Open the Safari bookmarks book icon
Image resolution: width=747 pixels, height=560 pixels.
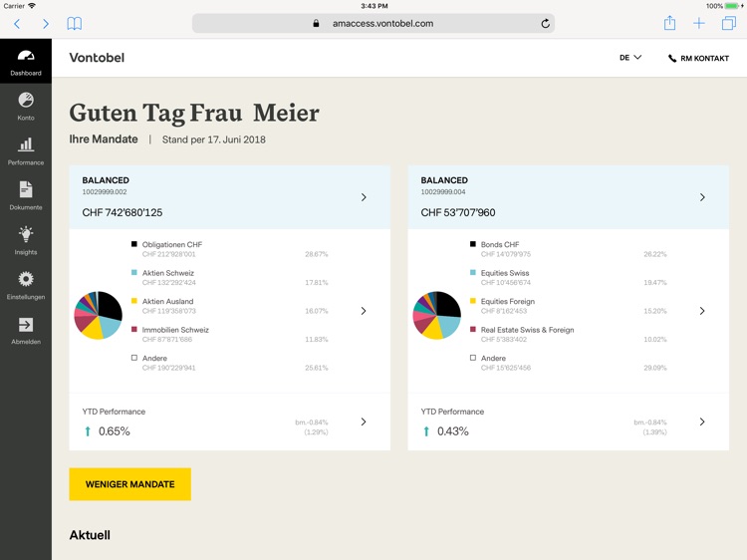coord(75,23)
